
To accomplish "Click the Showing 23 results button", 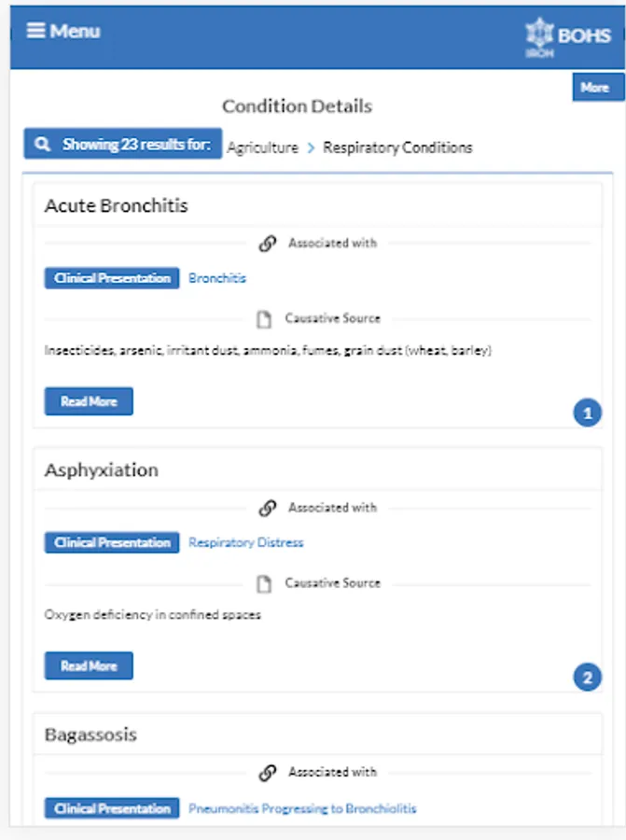I will (123, 145).
